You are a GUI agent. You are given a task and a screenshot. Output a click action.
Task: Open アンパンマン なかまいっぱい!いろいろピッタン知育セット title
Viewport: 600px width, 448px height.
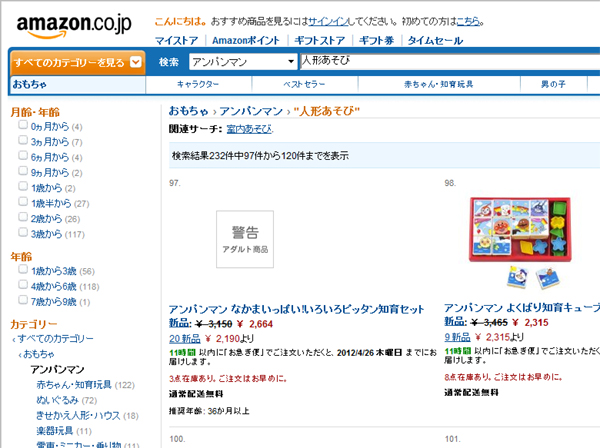pos(297,309)
